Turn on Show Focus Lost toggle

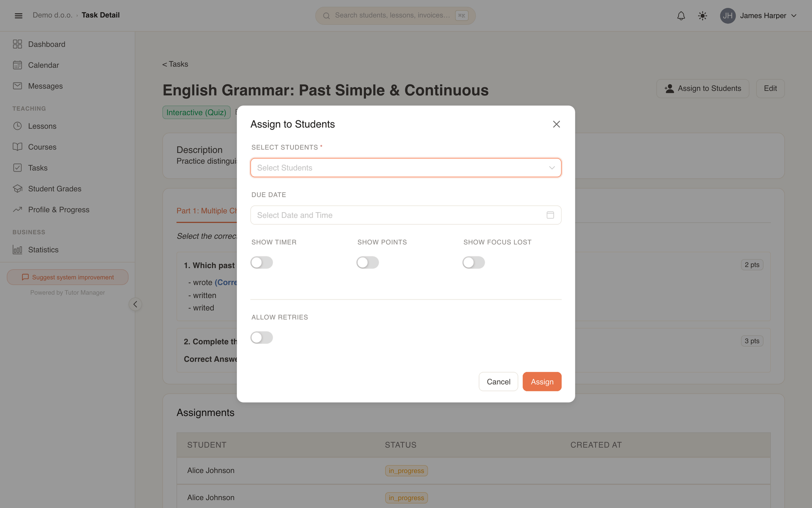(473, 263)
